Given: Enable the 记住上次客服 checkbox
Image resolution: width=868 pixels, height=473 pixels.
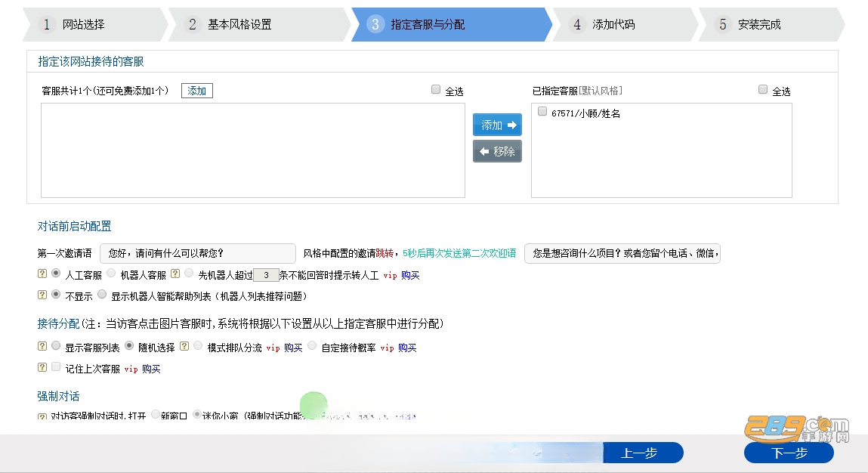Looking at the screenshot, I should [56, 367].
